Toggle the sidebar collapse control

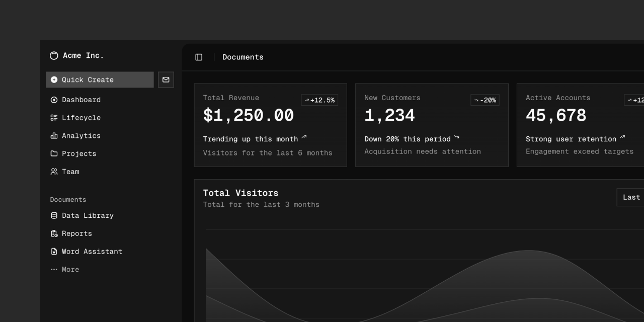(198, 57)
